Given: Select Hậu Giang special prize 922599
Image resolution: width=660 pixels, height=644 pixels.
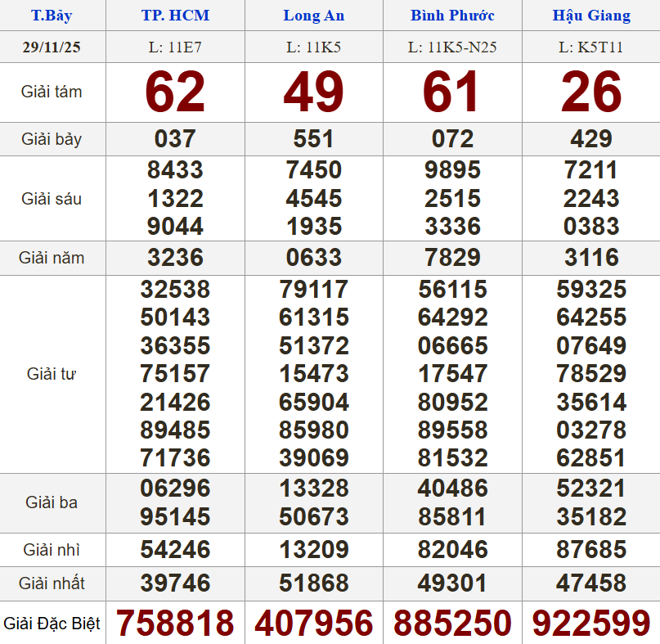Looking at the screenshot, I should point(591,624).
